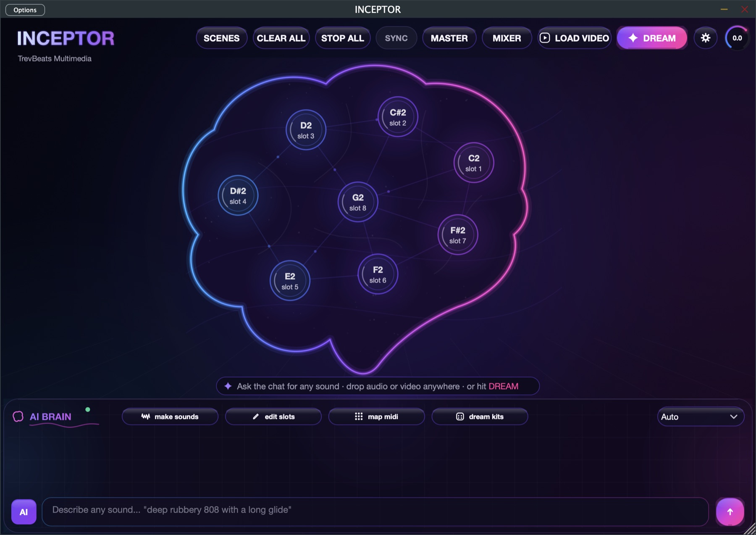The width and height of the screenshot is (756, 535).
Task: Select the F2 slot 6 pad
Action: (378, 274)
